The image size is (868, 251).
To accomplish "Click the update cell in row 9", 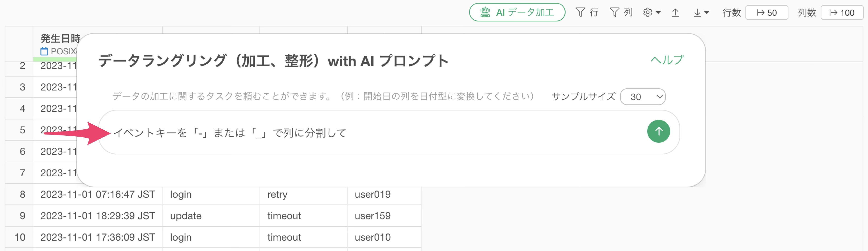I will pyautogui.click(x=186, y=216).
